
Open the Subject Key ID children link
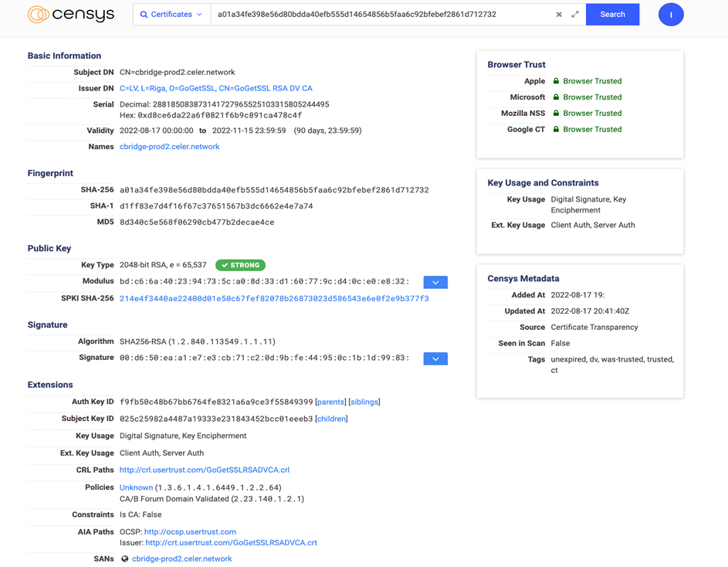click(x=331, y=419)
